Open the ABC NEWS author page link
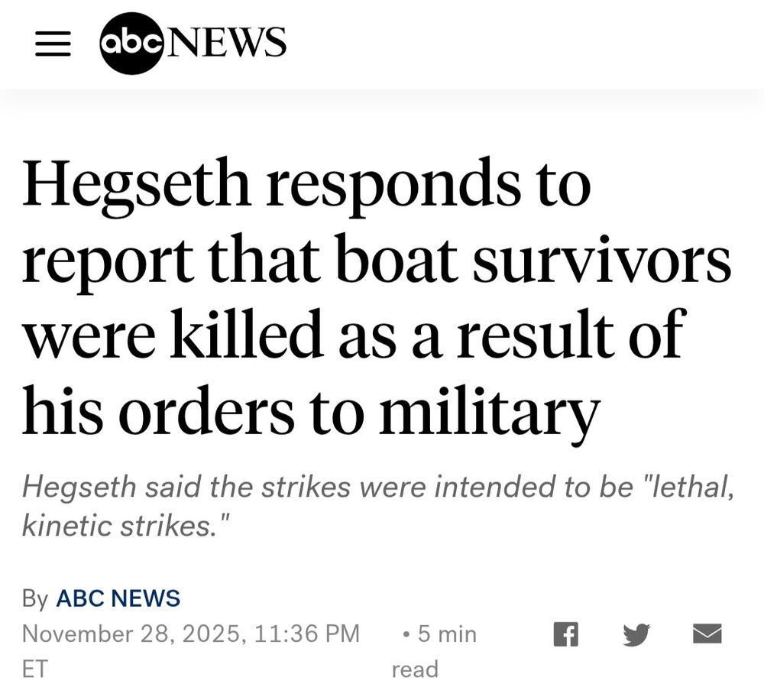Viewport: 764px width, 700px height. [118, 599]
